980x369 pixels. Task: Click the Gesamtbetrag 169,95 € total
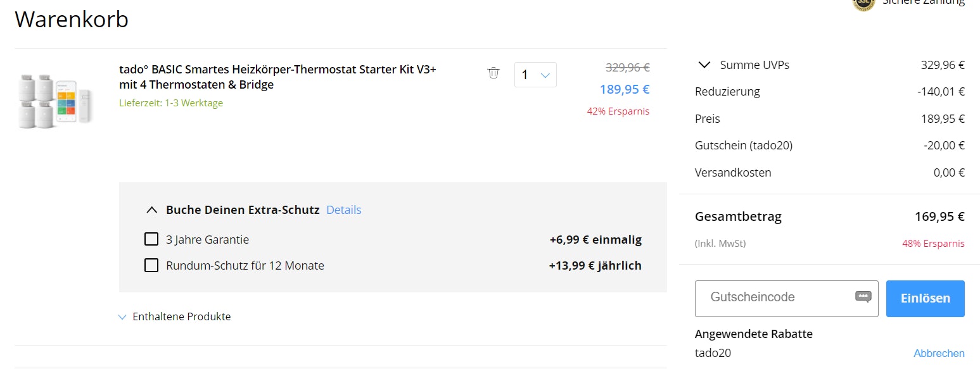(x=939, y=216)
